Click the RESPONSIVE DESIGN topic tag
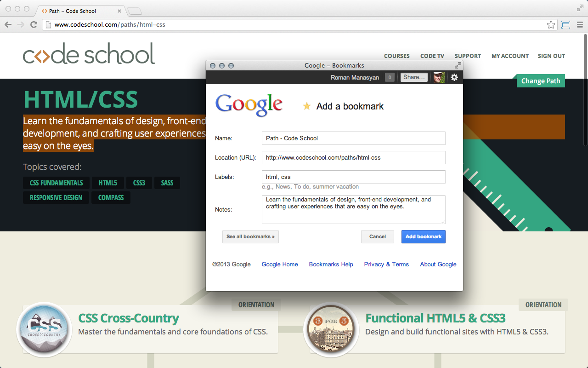Viewport: 588px width, 368px height. coord(56,198)
